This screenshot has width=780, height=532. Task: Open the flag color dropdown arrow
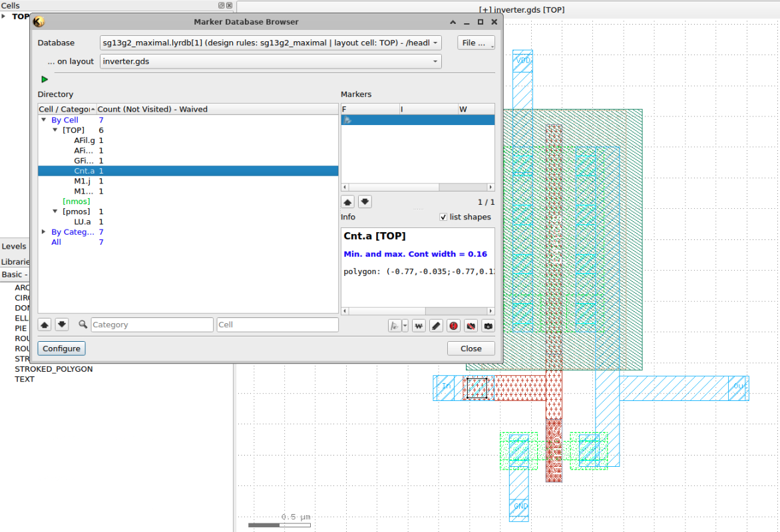pos(405,326)
